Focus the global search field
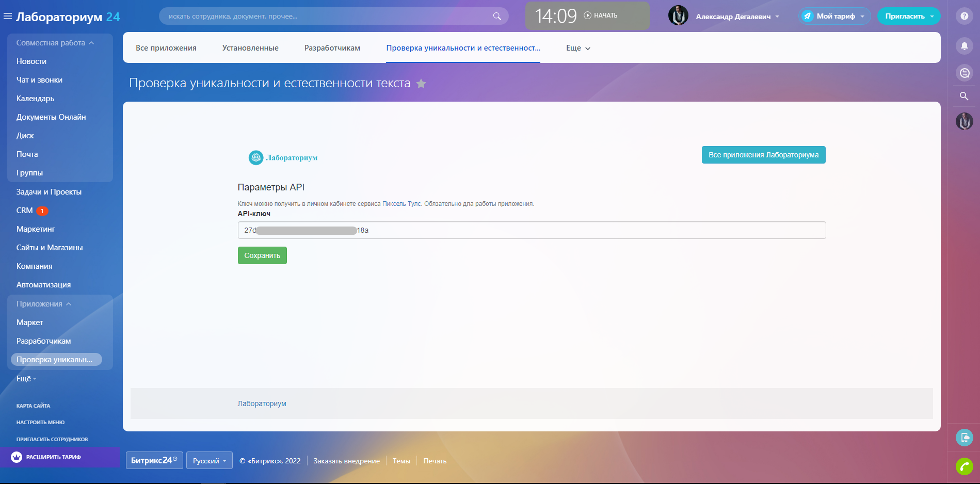The width and height of the screenshot is (980, 484). pyautogui.click(x=333, y=16)
